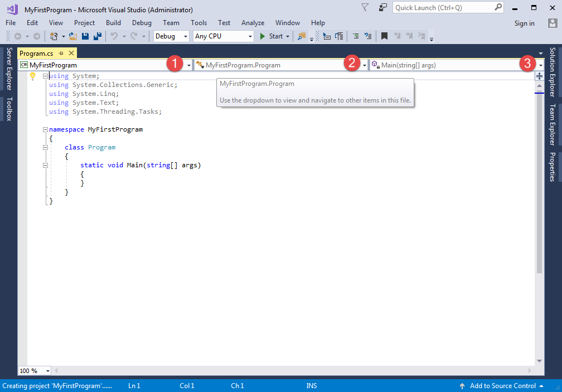Collapse the namespace MyFirstProgram block
This screenshot has height=392, width=562.
46,130
